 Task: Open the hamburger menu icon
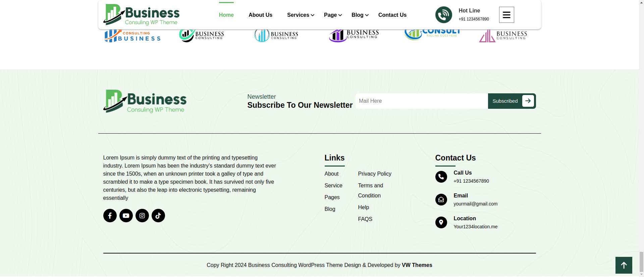click(506, 15)
